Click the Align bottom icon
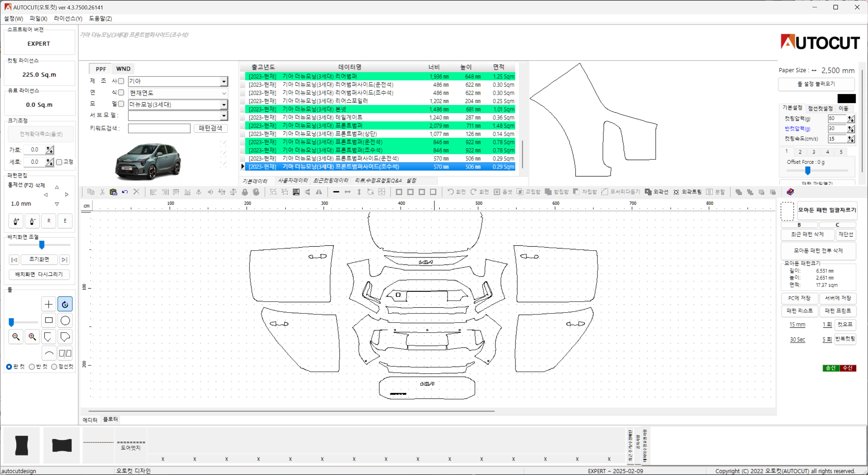Image resolution: width=868 pixels, height=475 pixels. pos(188,192)
